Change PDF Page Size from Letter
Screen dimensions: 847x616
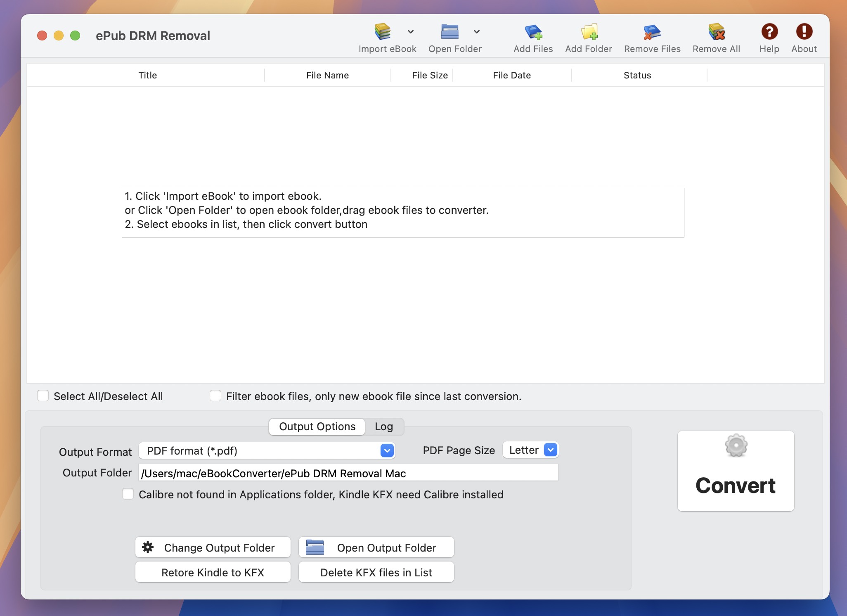pyautogui.click(x=551, y=450)
